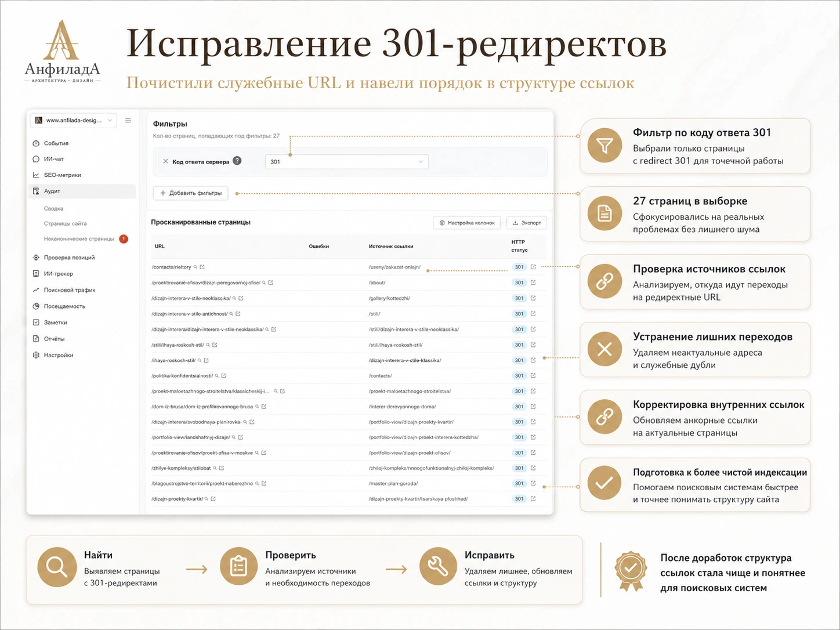This screenshot has height=630, width=840.
Task: Click external icon in /gallery/kottedzhi/ row status
Action: pyautogui.click(x=533, y=298)
